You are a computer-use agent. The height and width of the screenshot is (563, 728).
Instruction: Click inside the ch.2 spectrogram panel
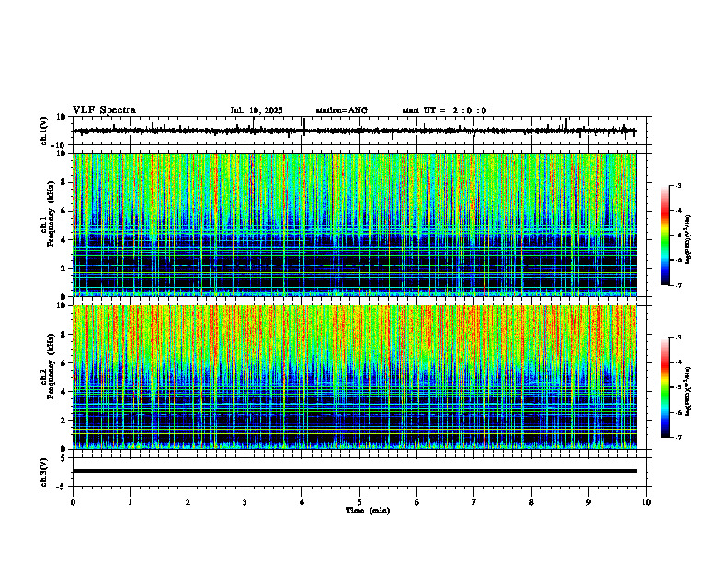click(x=354, y=377)
